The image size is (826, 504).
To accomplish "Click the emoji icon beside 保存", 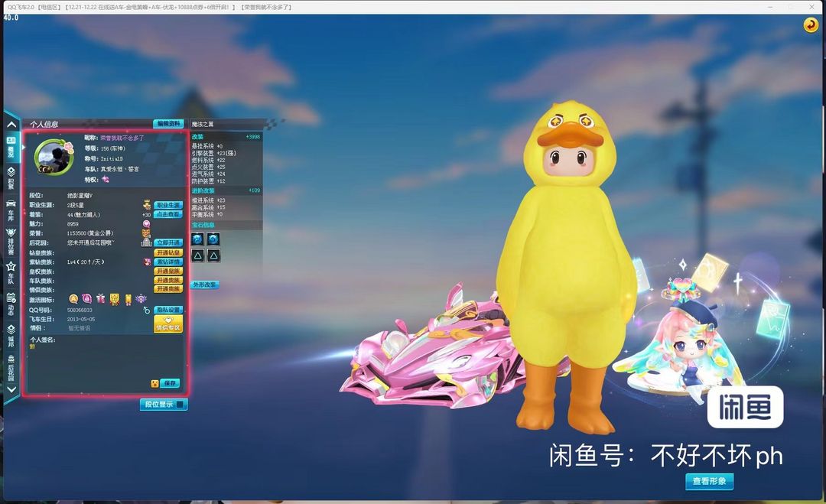I will [154, 383].
